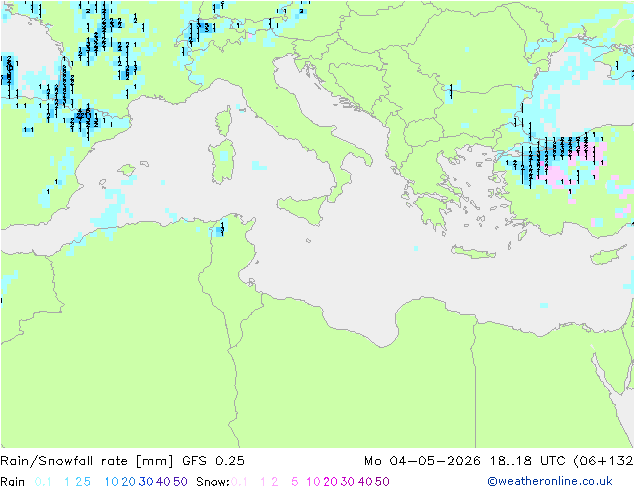
Task: Click the island of Crete on the map
Action: pos(473,252)
